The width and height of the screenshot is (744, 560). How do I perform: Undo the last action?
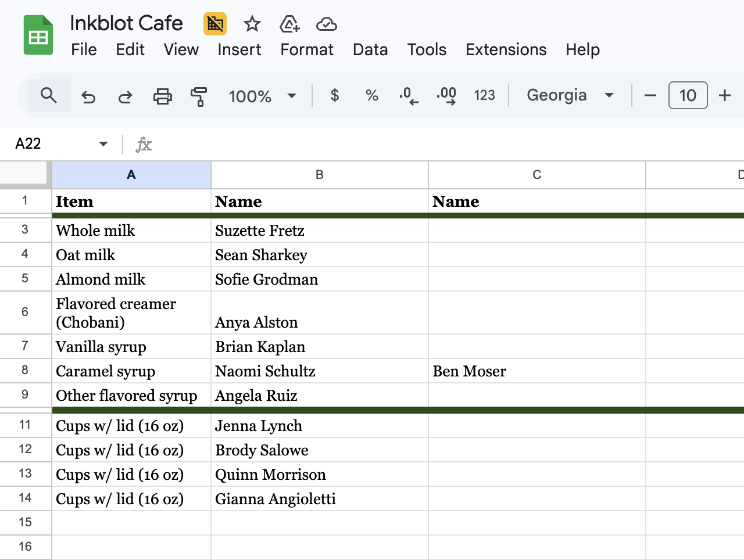click(x=88, y=96)
